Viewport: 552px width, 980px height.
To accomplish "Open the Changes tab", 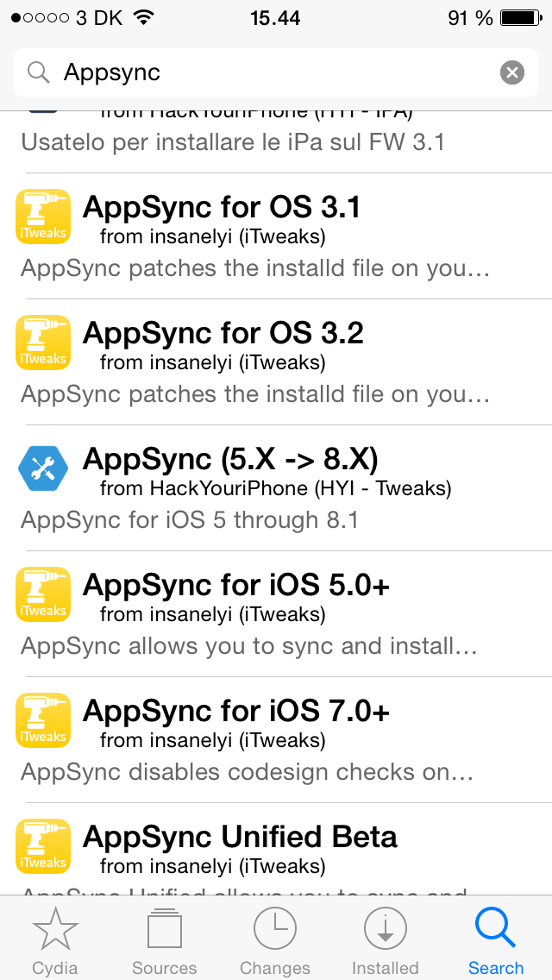I will [x=275, y=940].
